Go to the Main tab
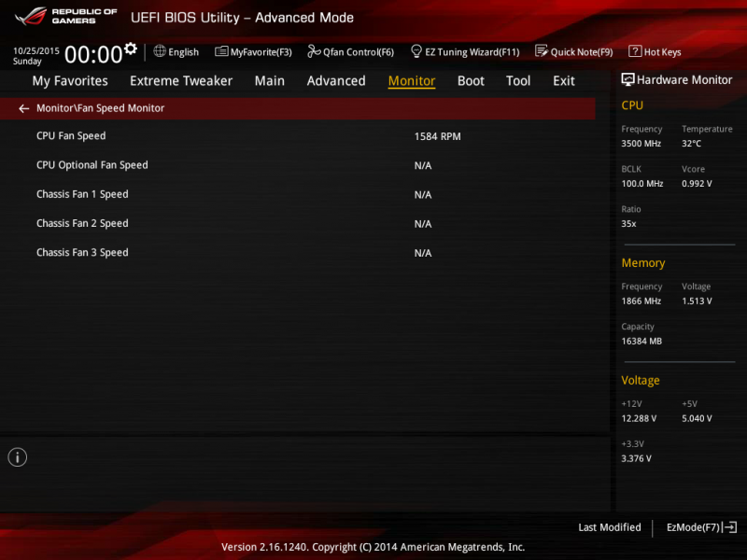This screenshot has width=747, height=560. click(269, 81)
